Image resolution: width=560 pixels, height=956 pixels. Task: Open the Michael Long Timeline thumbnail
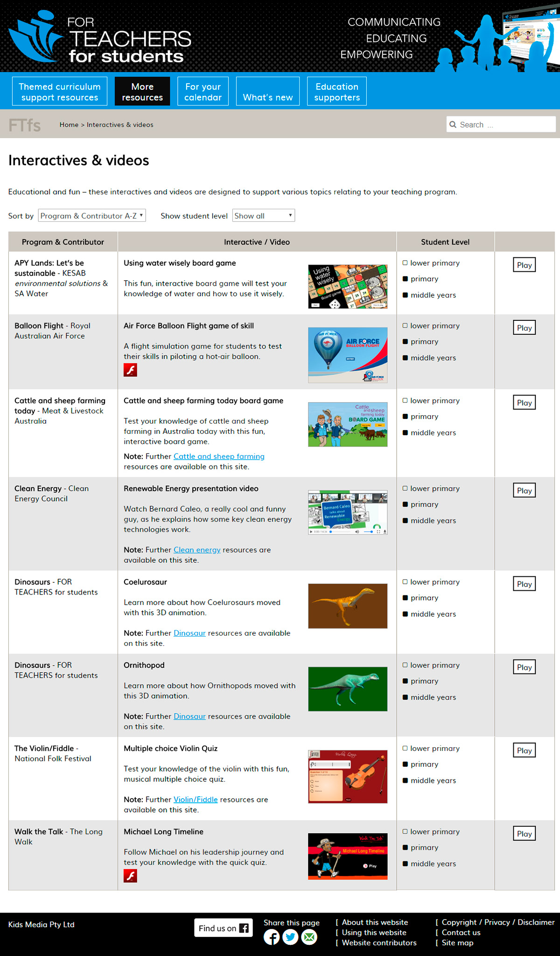(348, 857)
